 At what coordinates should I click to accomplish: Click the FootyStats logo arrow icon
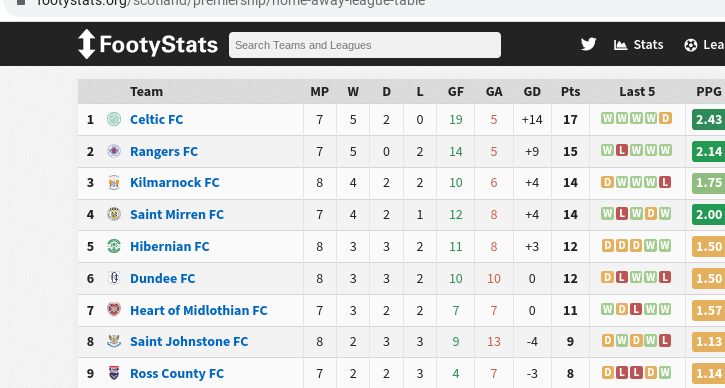86,44
